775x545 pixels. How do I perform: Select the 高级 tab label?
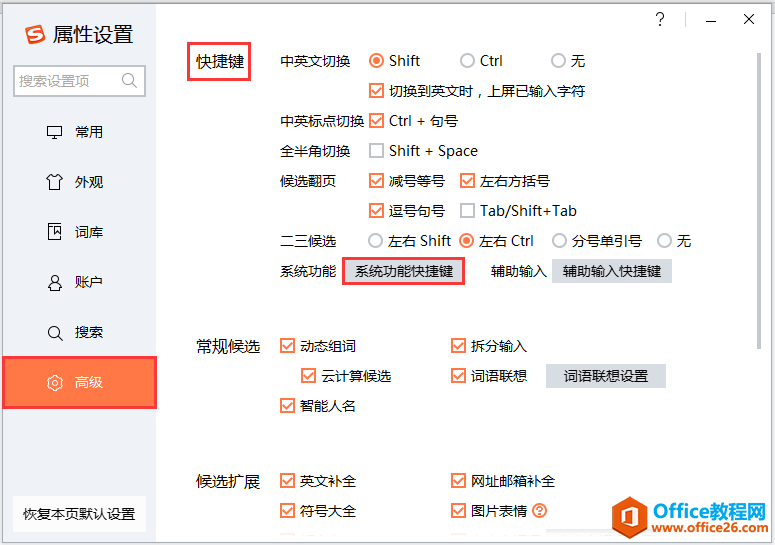point(88,382)
